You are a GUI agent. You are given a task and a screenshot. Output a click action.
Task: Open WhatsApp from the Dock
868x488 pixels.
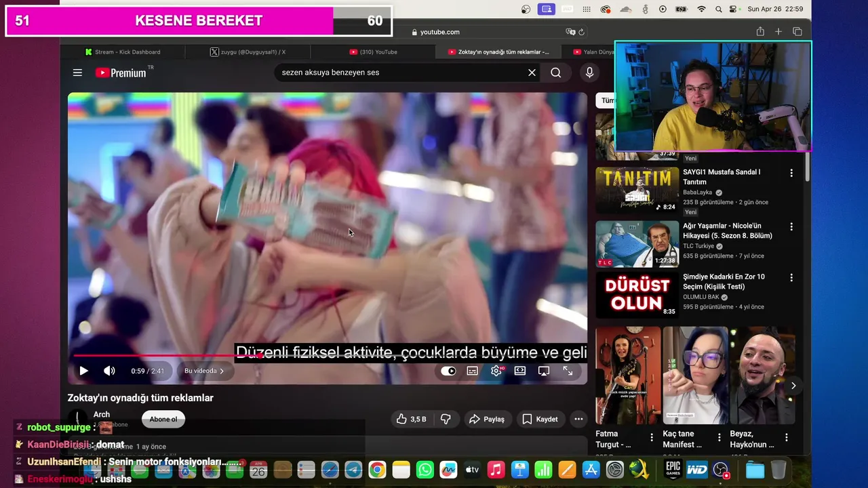[x=425, y=470]
